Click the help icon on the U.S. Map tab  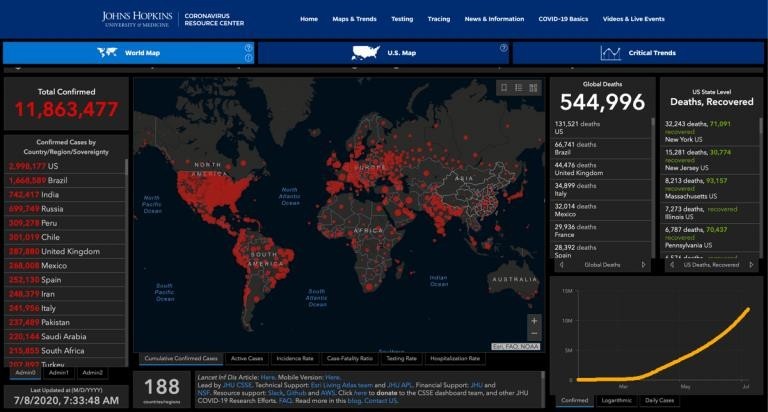[x=504, y=48]
